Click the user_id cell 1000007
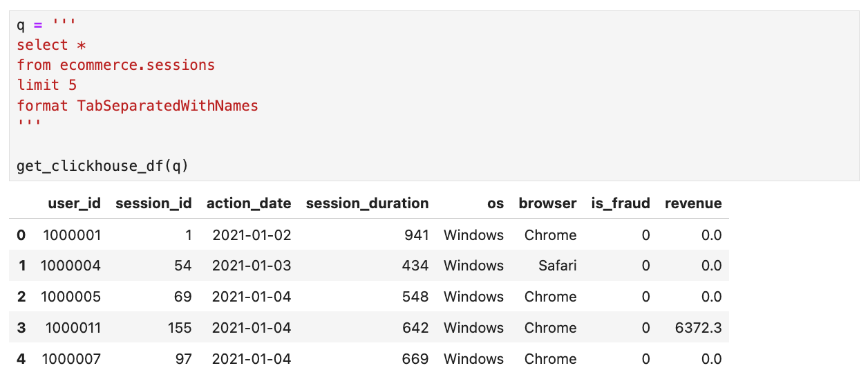868x386 pixels. 72,359
